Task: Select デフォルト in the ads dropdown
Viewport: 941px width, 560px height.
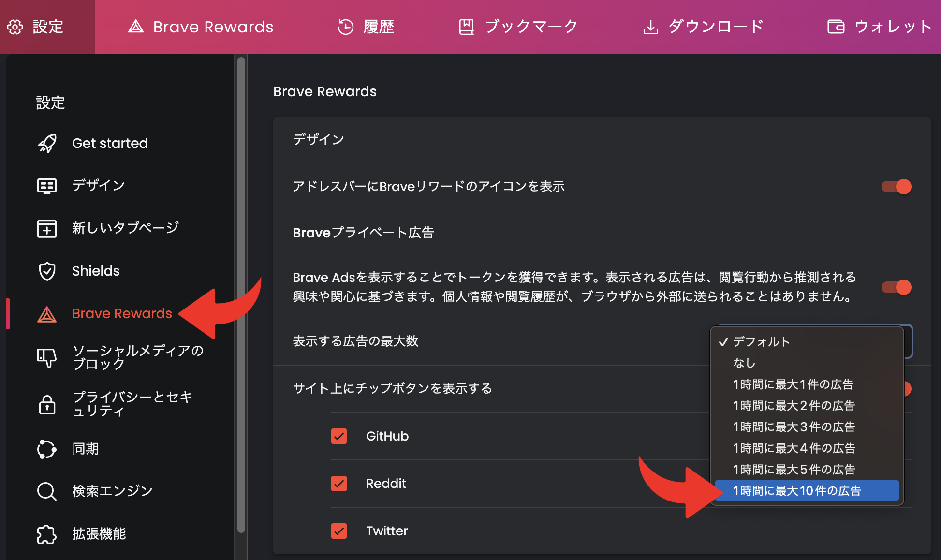Action: pyautogui.click(x=807, y=342)
